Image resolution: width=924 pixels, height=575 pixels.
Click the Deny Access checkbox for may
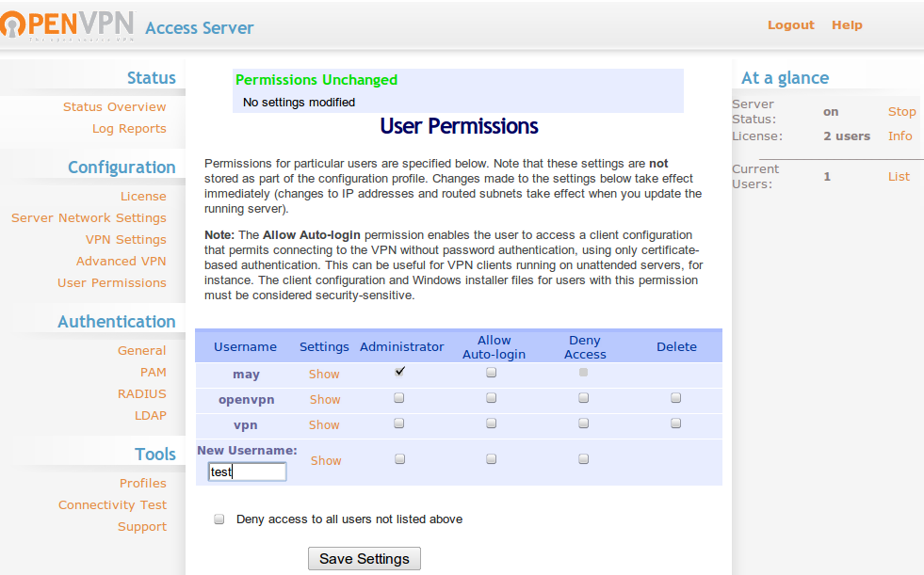pyautogui.click(x=583, y=373)
